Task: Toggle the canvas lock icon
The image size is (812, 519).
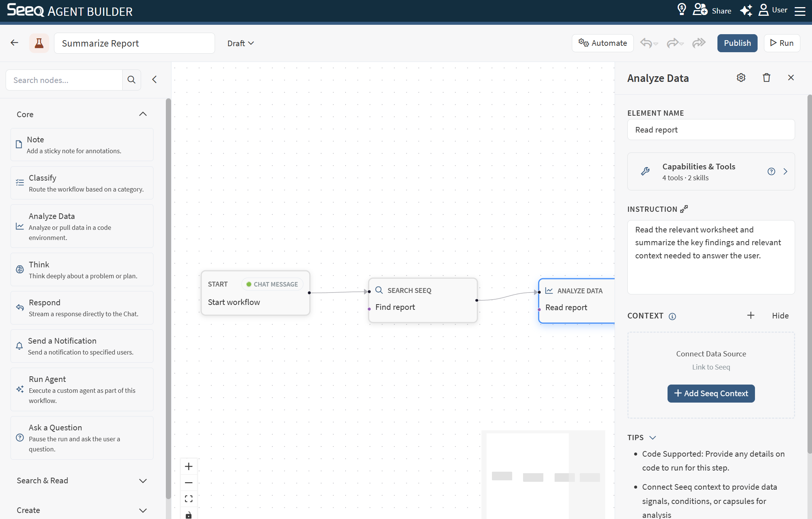Action: 189,514
